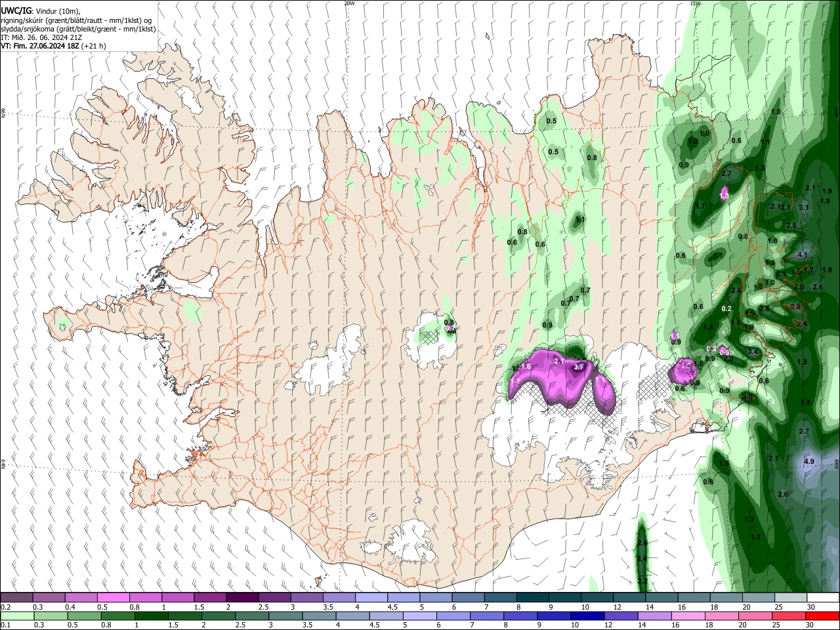The image size is (840, 630).
Task: Click the 20W longitude label at top
Action: 349,3
